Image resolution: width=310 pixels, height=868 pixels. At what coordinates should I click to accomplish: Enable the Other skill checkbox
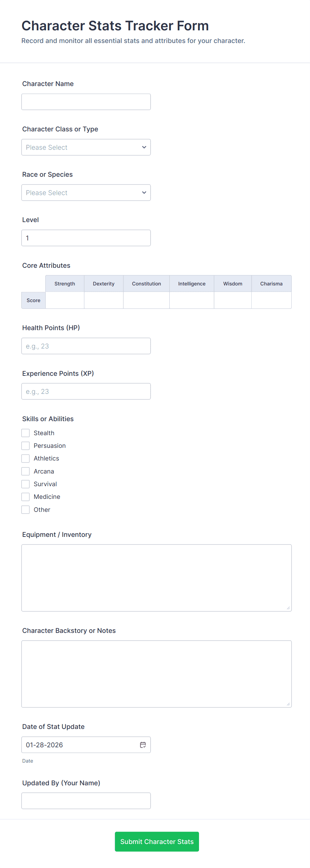[x=25, y=510]
